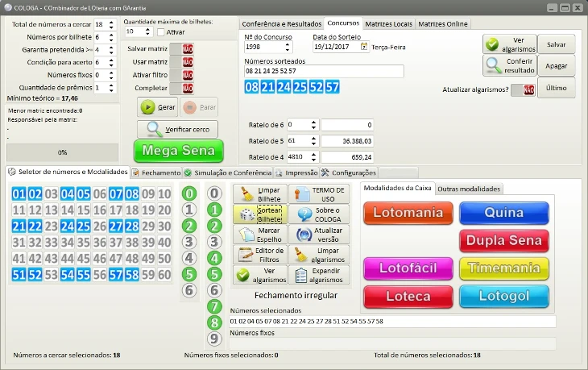Click the Números selecionados field
The height and width of the screenshot is (370, 588).
point(392,321)
